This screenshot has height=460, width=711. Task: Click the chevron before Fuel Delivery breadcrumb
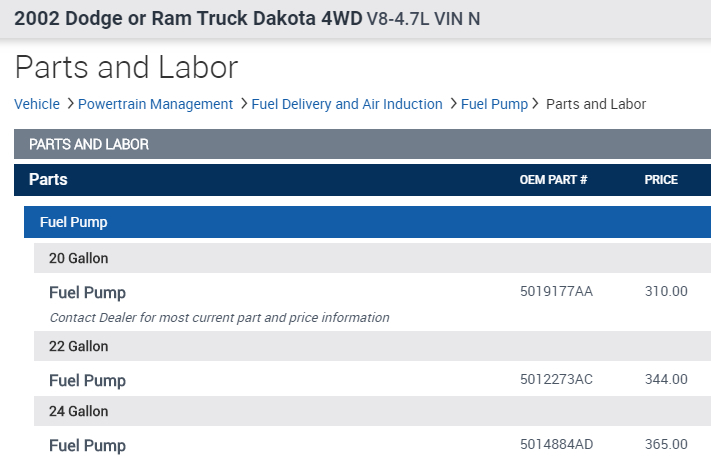tap(243, 104)
